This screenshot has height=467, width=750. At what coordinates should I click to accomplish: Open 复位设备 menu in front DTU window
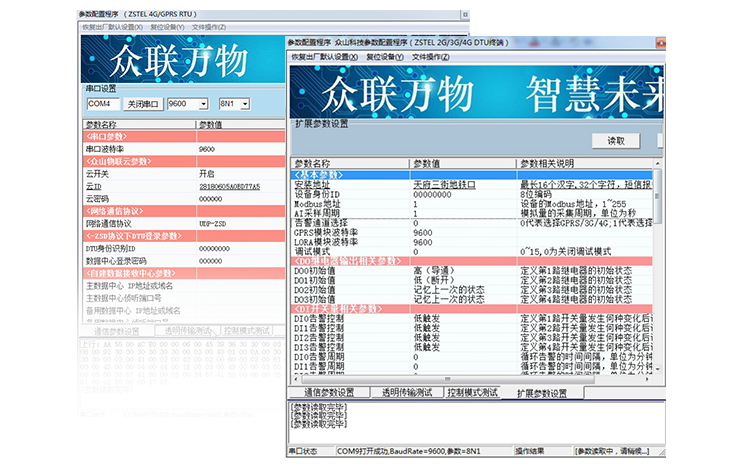(x=385, y=57)
